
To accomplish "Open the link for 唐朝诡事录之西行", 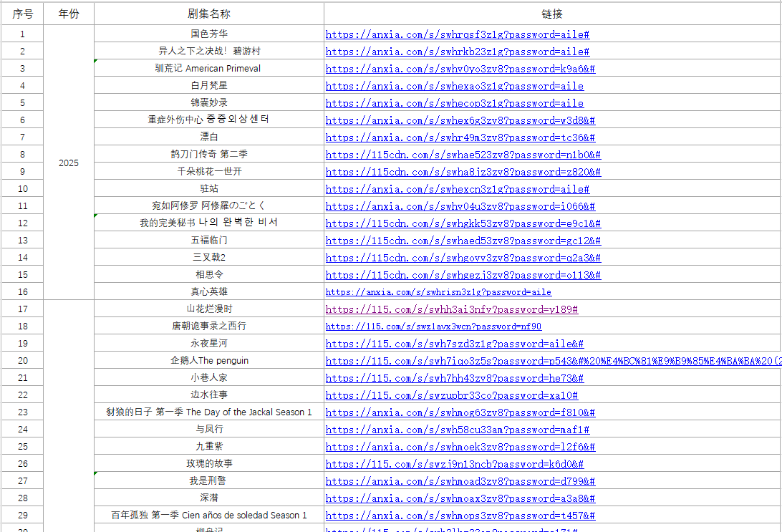I will click(x=433, y=327).
